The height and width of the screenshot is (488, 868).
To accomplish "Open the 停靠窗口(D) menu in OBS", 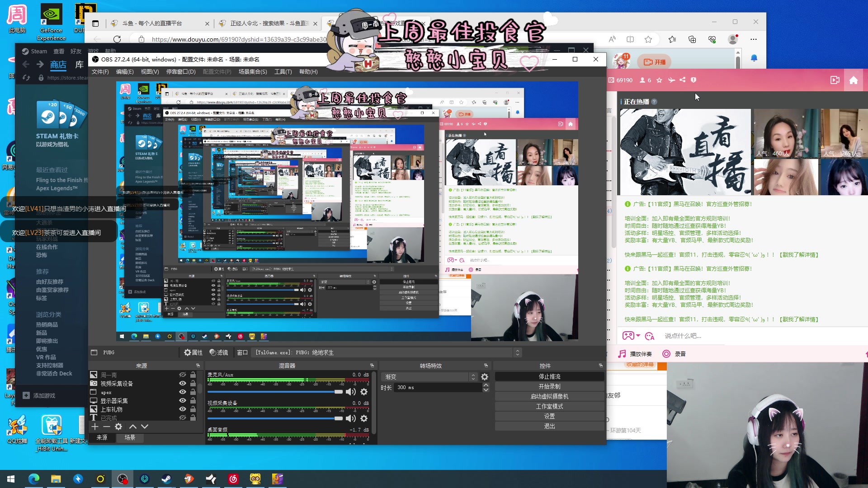I will click(x=181, y=72).
